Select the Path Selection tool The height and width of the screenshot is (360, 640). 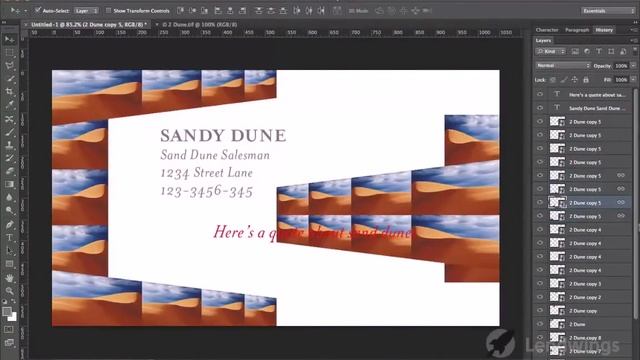(9, 251)
